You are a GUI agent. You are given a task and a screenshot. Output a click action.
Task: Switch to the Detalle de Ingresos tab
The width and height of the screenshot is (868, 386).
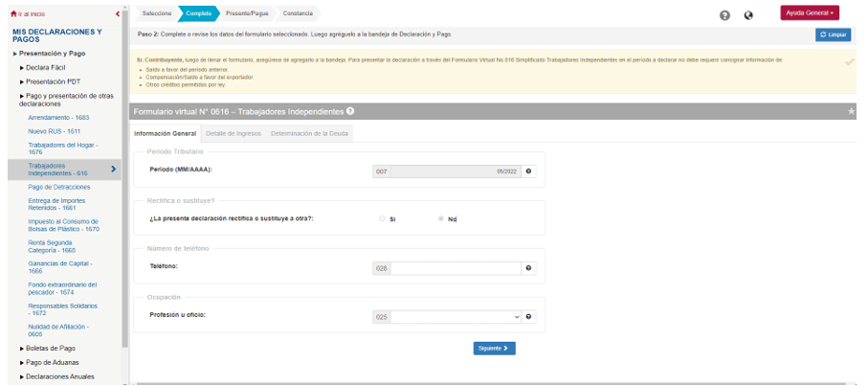233,133
